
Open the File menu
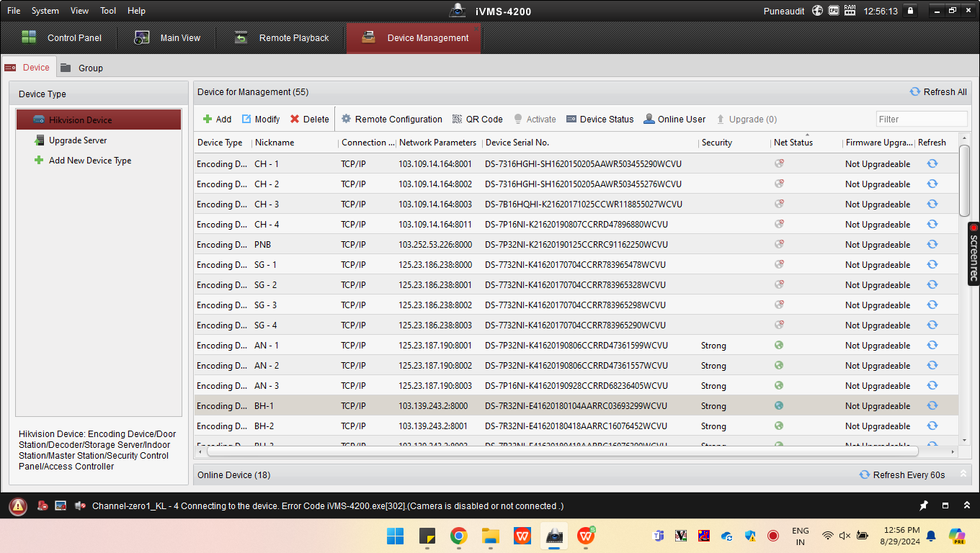[14, 11]
